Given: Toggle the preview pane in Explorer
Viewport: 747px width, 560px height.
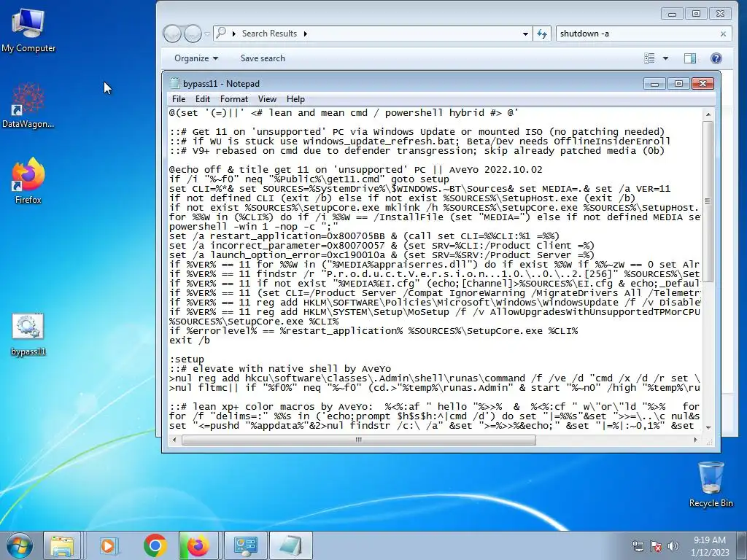Looking at the screenshot, I should click(x=690, y=58).
